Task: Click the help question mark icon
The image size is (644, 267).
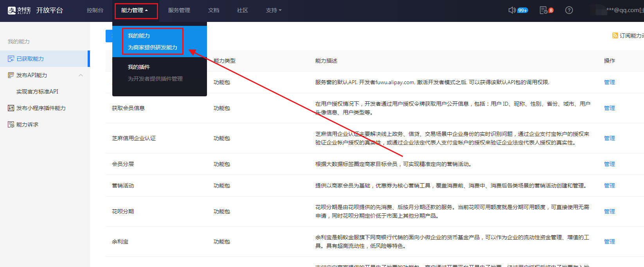Action: point(569,10)
